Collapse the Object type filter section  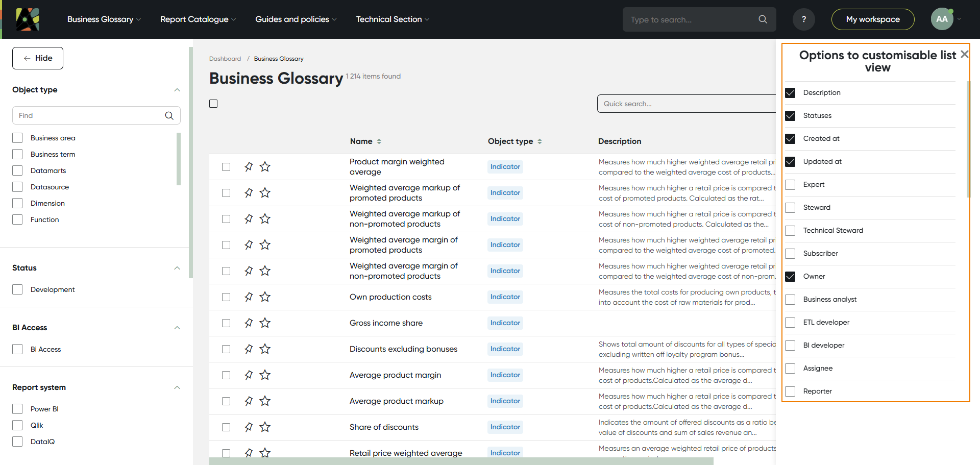point(177,90)
